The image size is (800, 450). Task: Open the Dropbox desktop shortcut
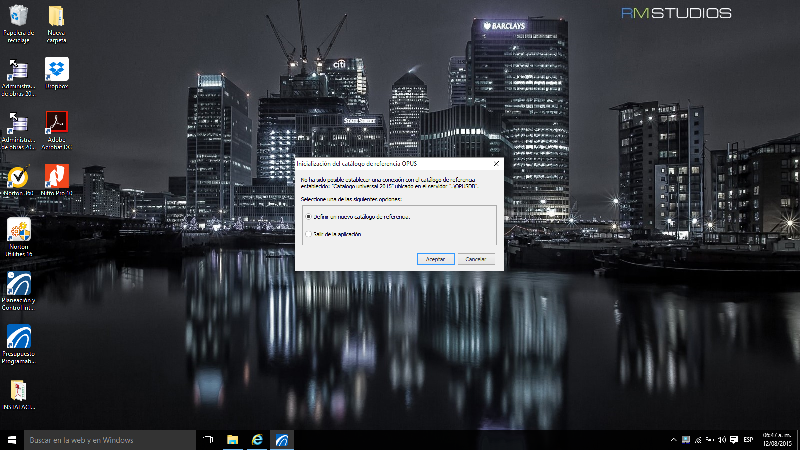pyautogui.click(x=56, y=69)
